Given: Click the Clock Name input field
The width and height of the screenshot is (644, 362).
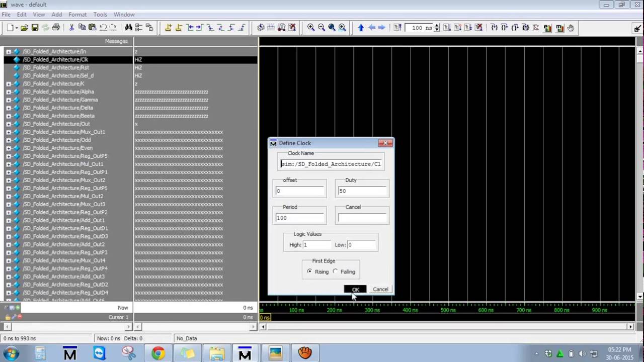Looking at the screenshot, I should (x=331, y=164).
